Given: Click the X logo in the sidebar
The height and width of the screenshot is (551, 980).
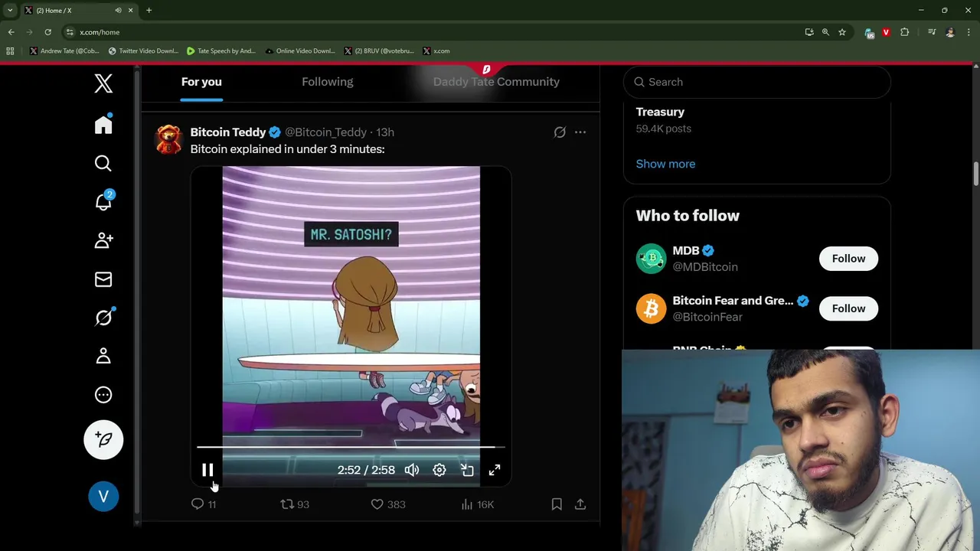Looking at the screenshot, I should [103, 83].
